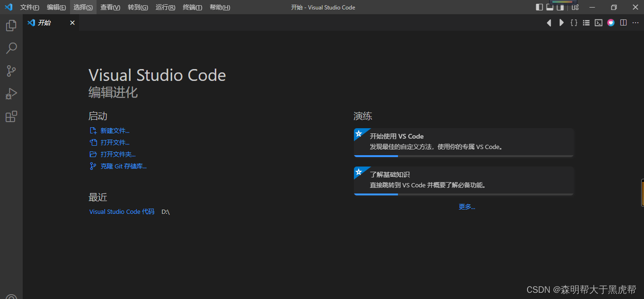Click the star badge on 了解基础知识
The height and width of the screenshot is (299, 644).
pyautogui.click(x=359, y=172)
